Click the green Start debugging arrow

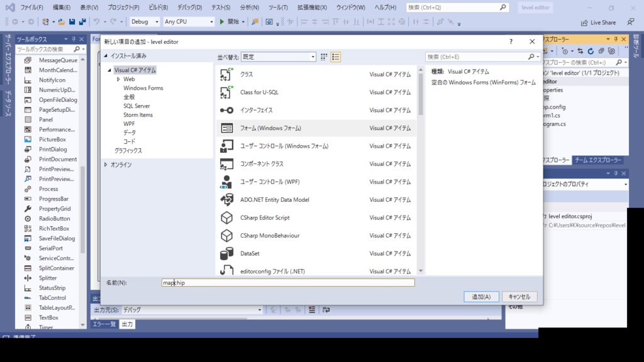pos(221,21)
